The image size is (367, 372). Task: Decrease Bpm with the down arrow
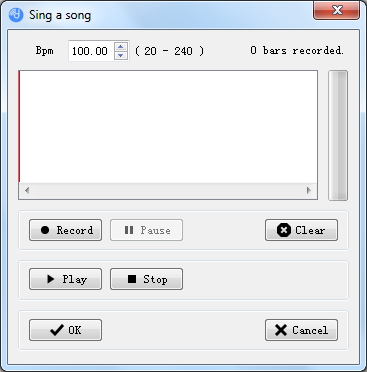point(121,55)
